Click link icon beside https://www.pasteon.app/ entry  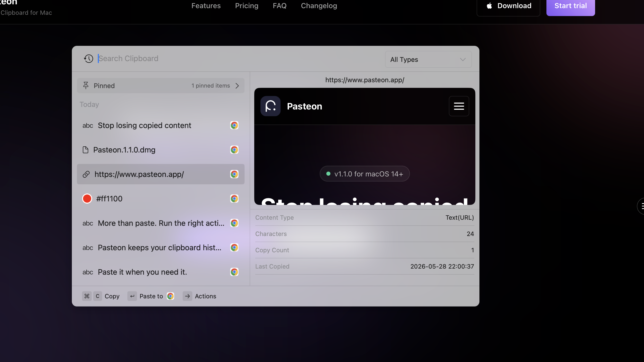[86, 174]
